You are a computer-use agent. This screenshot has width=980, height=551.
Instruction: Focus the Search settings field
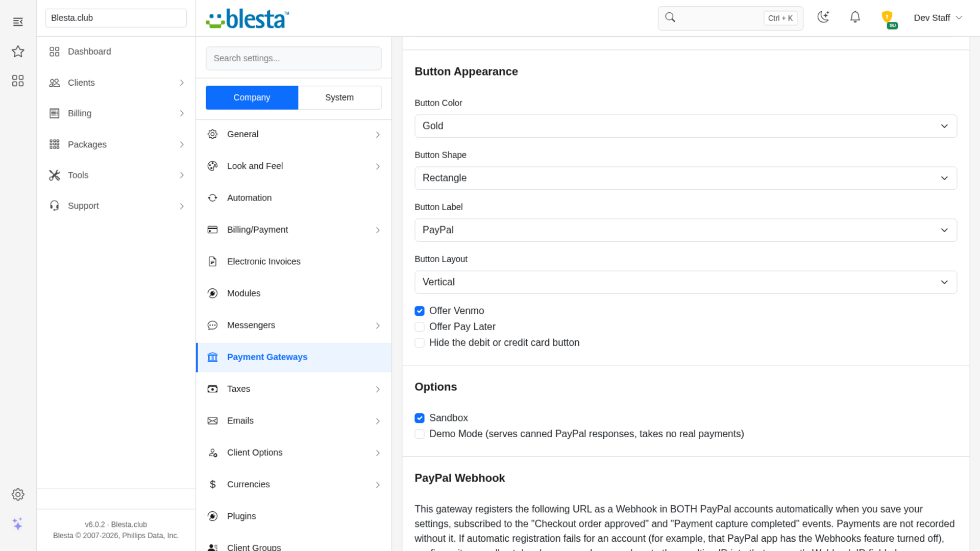click(293, 58)
